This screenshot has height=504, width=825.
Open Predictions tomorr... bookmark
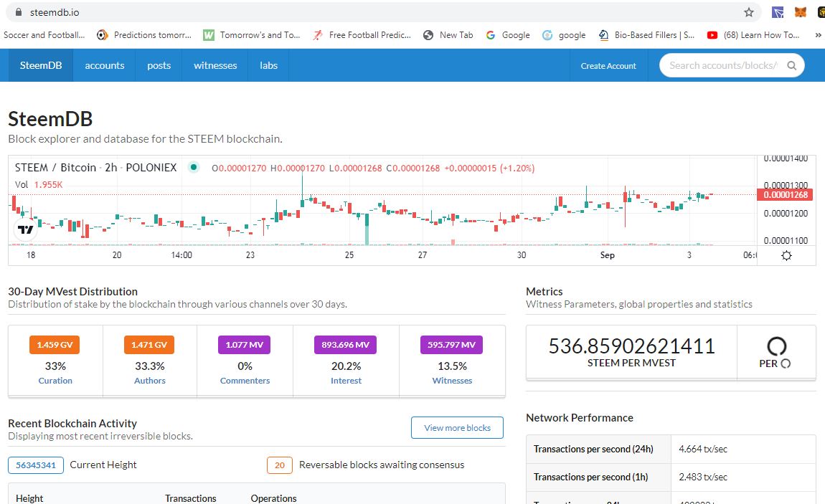(x=144, y=35)
